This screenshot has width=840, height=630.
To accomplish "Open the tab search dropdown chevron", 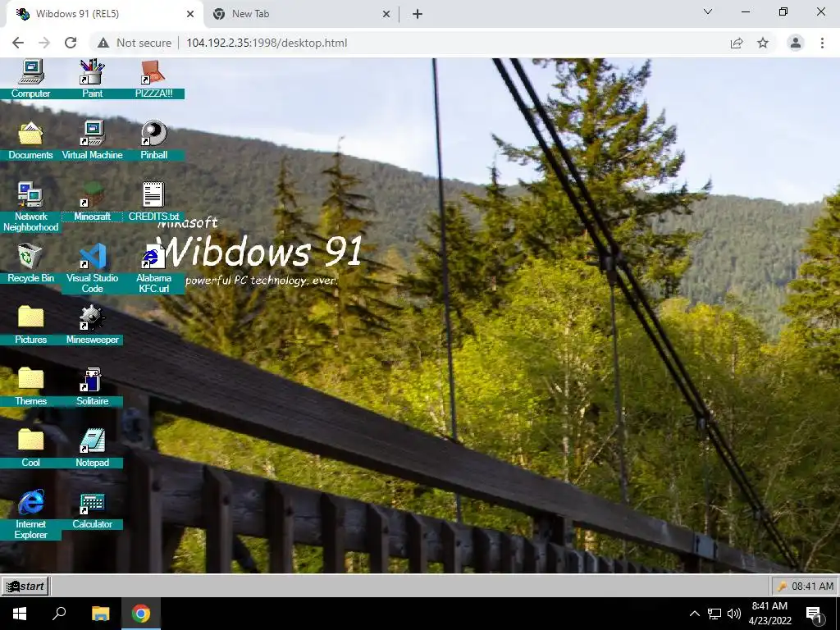I will click(708, 11).
